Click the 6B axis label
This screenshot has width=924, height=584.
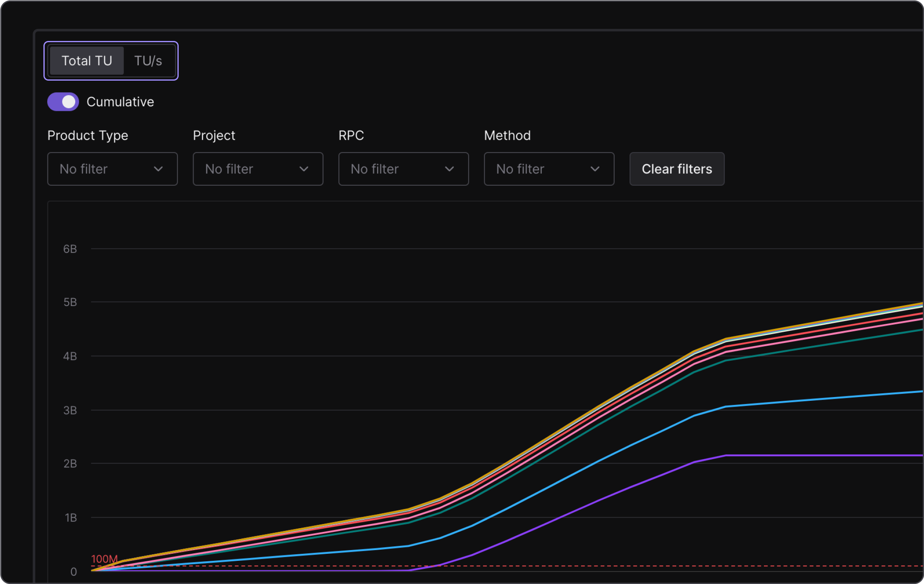pos(70,248)
